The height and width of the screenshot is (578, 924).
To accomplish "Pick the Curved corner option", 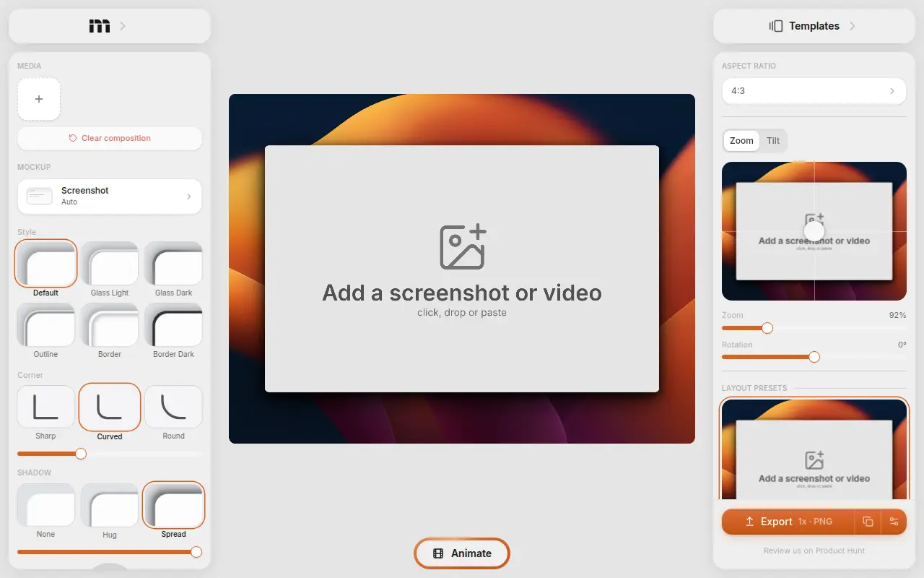I will point(110,407).
